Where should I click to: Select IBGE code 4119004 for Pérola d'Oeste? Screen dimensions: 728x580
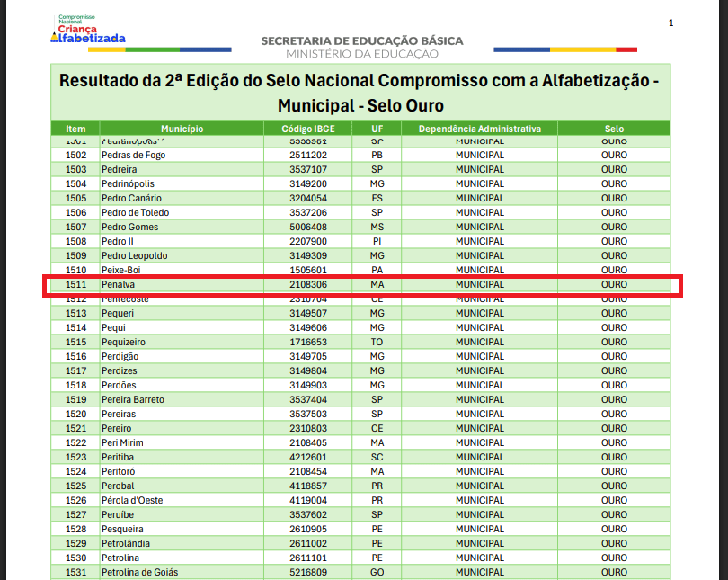tap(308, 500)
